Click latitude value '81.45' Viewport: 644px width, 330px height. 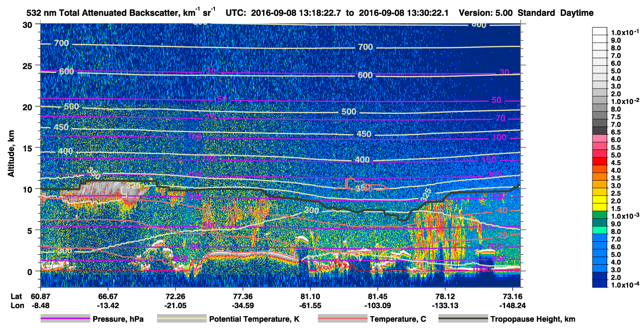[x=378, y=296]
